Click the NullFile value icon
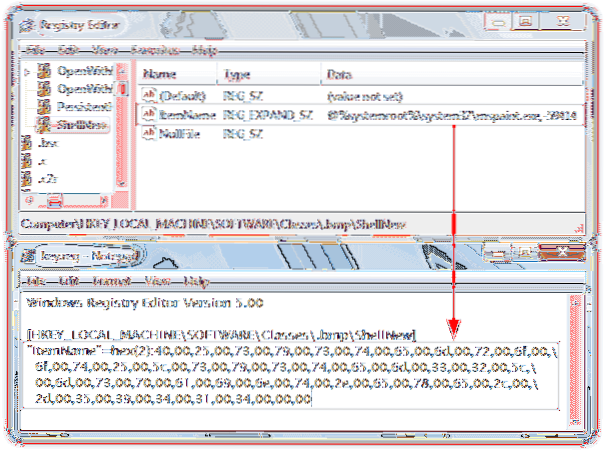This screenshot has height=450, width=604. tap(149, 133)
